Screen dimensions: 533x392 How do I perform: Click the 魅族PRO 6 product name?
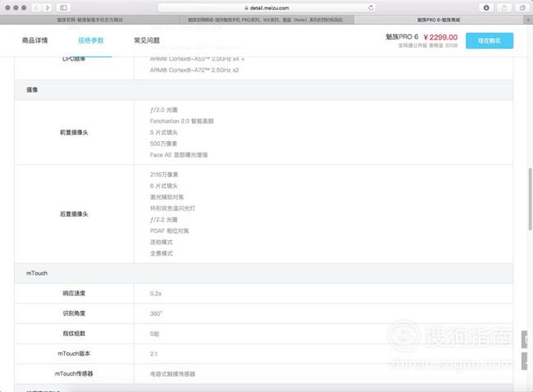(402, 37)
